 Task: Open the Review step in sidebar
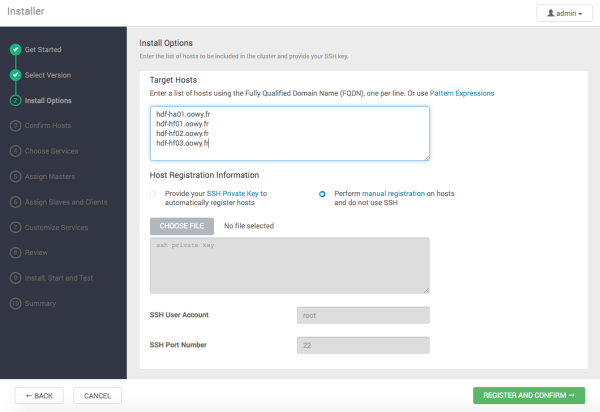[x=36, y=252]
